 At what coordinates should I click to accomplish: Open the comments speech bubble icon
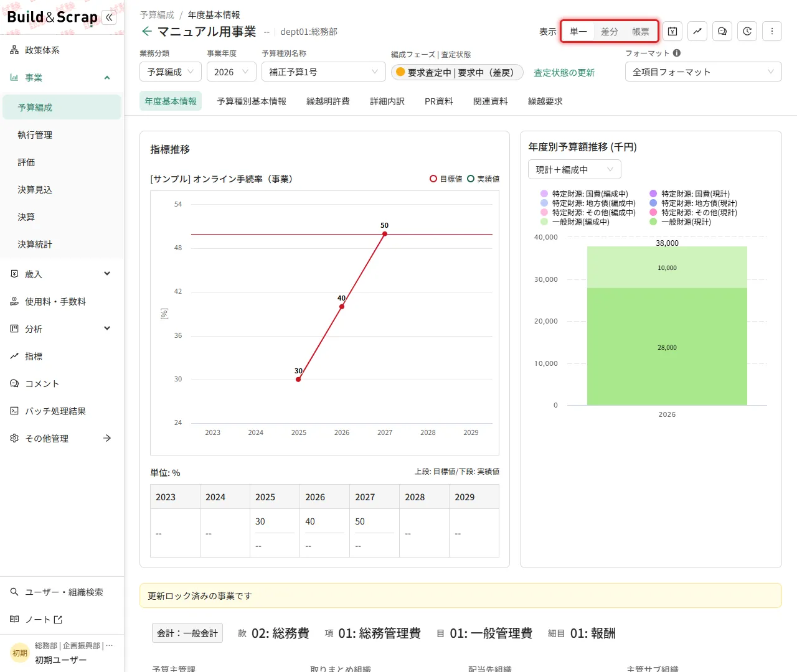722,31
